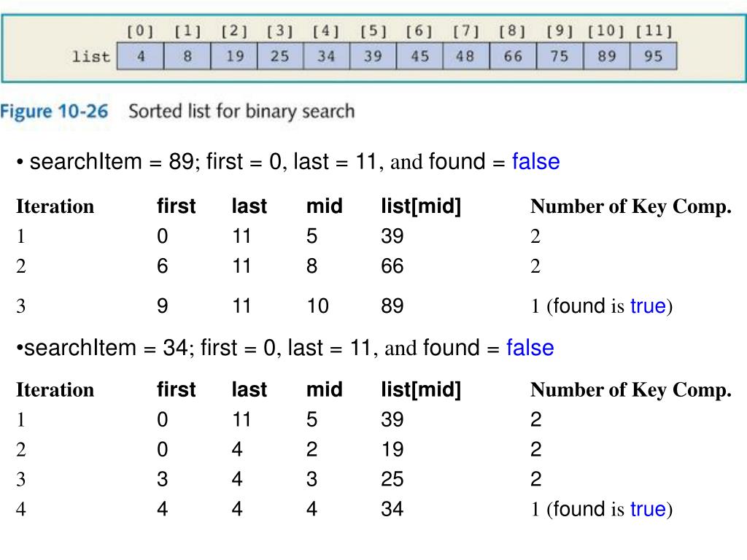Viewport: 747px width, 560px height.
Task: Select index label [6] above the array
Action: point(419,31)
